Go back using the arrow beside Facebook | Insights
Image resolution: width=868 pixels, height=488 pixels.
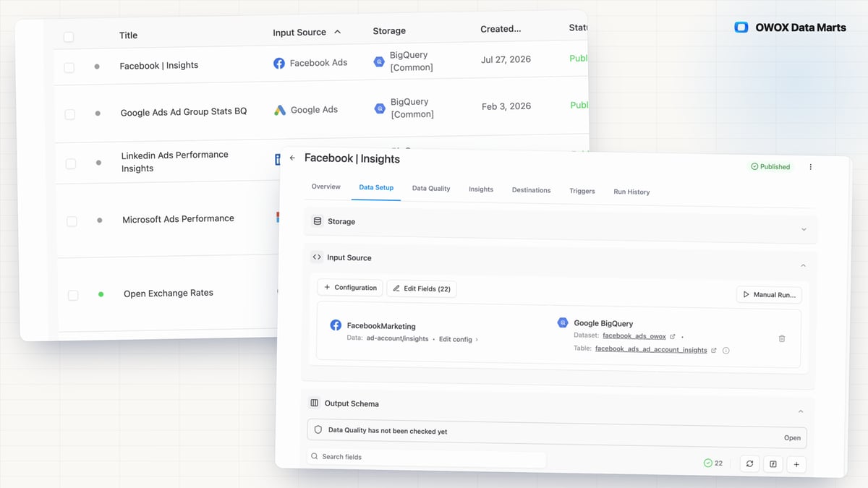point(292,158)
